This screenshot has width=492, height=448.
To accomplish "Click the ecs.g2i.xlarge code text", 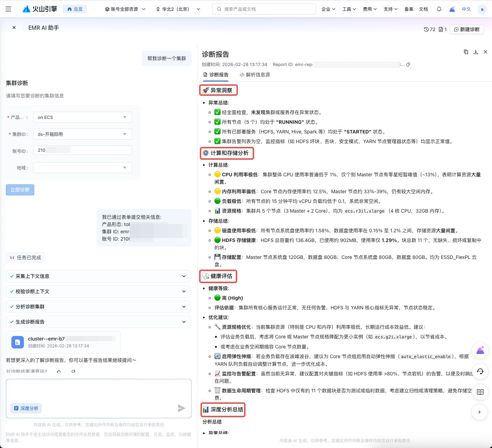I will tap(393, 337).
